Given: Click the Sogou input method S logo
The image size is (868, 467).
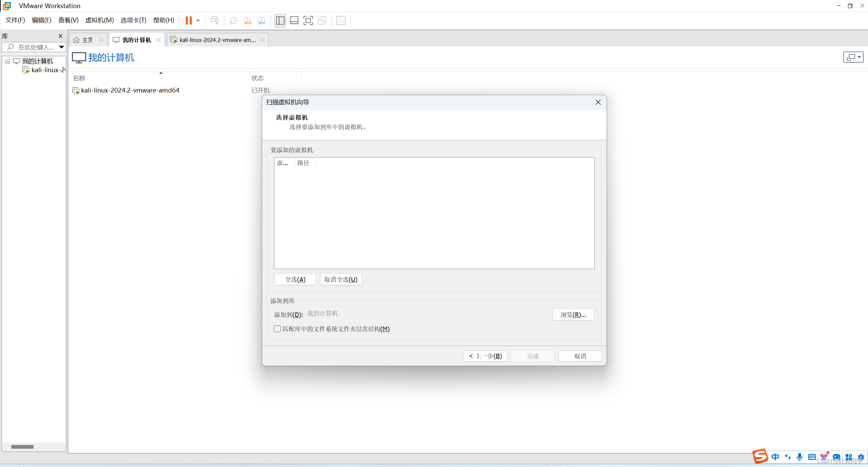Looking at the screenshot, I should (x=760, y=456).
